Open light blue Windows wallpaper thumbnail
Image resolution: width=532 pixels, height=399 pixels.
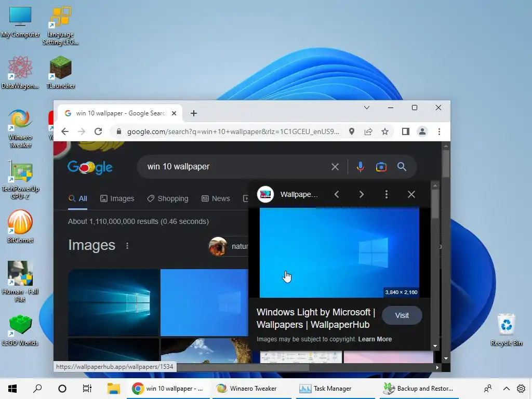pos(204,303)
